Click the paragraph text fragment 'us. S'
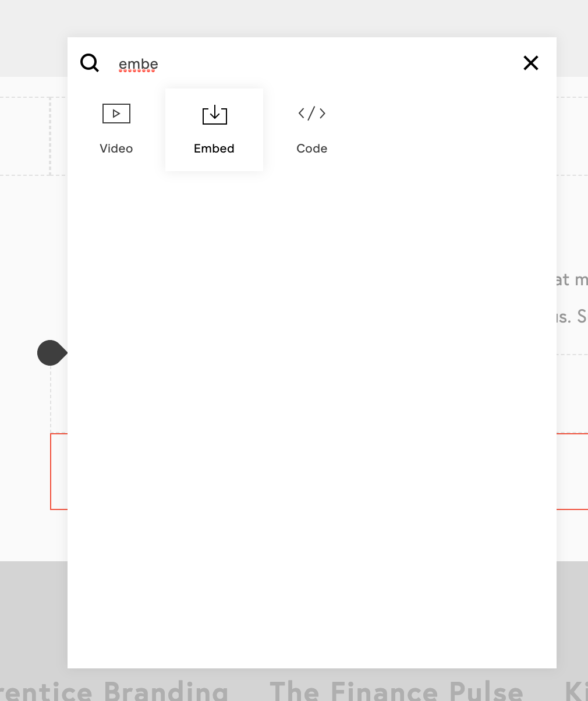The width and height of the screenshot is (588, 701). tap(572, 316)
